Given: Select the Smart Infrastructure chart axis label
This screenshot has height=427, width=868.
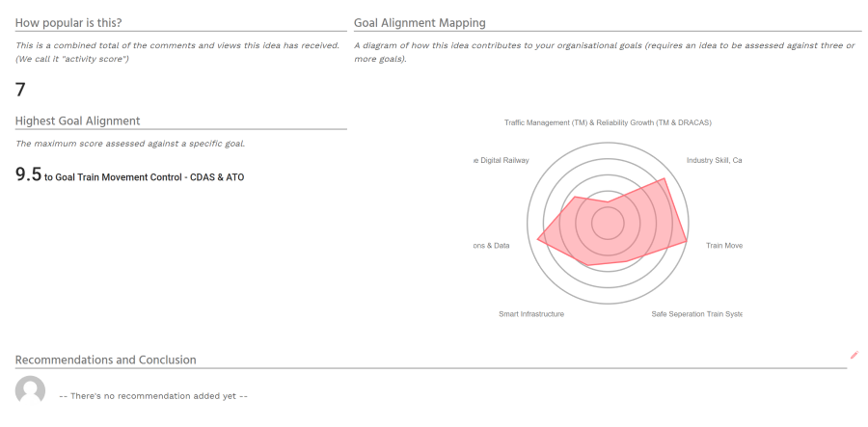Looking at the screenshot, I should coord(531,314).
